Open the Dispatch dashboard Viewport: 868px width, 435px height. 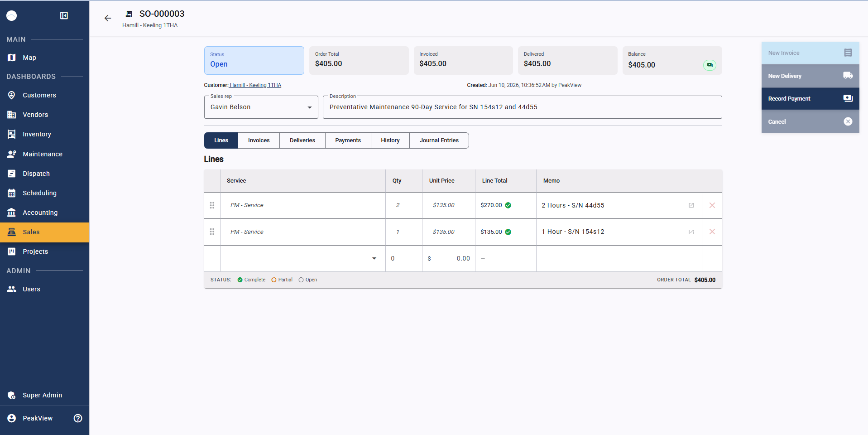(44, 174)
